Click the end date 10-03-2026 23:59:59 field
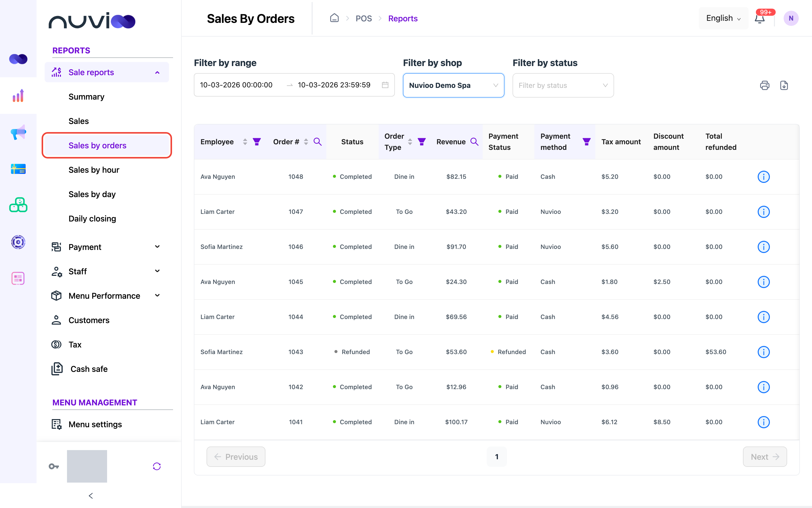The image size is (812, 508). 334,85
